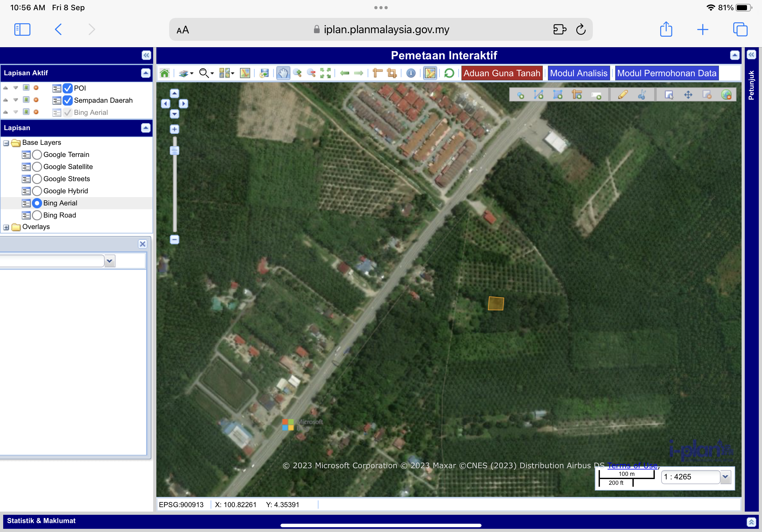Open the map scale dropdown

coord(725,477)
